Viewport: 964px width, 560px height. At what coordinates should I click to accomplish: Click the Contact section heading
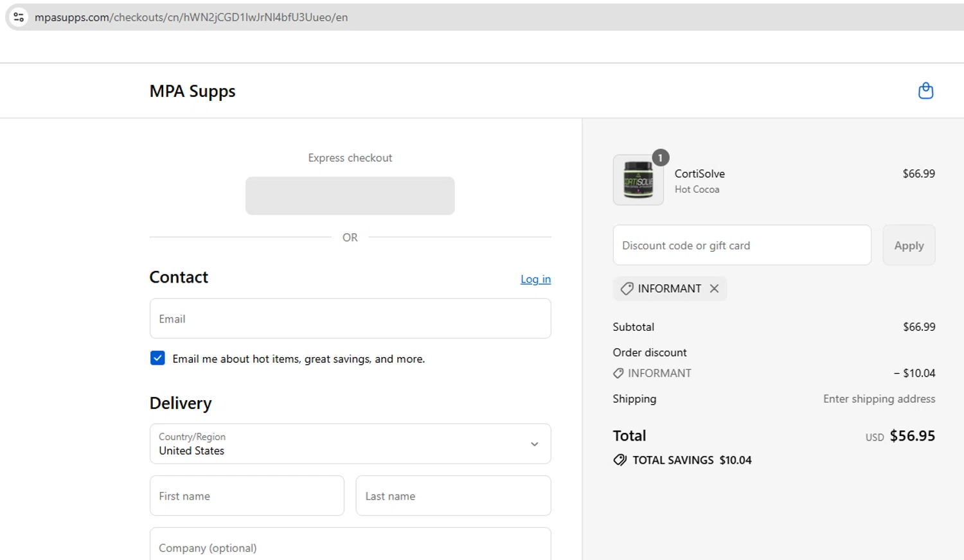click(x=179, y=277)
